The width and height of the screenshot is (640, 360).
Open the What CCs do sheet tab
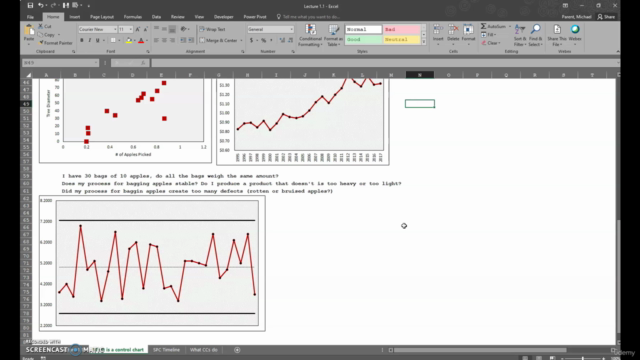tap(204, 350)
